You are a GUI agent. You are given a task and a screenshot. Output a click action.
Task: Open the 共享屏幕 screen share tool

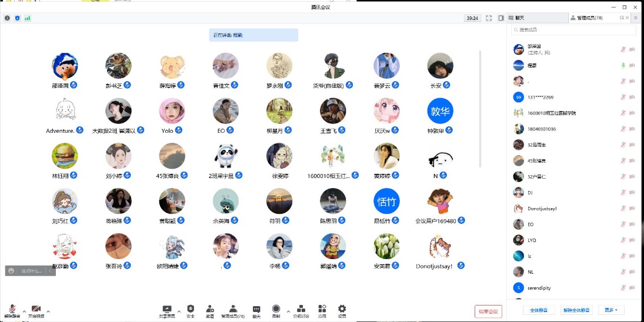coord(167,310)
